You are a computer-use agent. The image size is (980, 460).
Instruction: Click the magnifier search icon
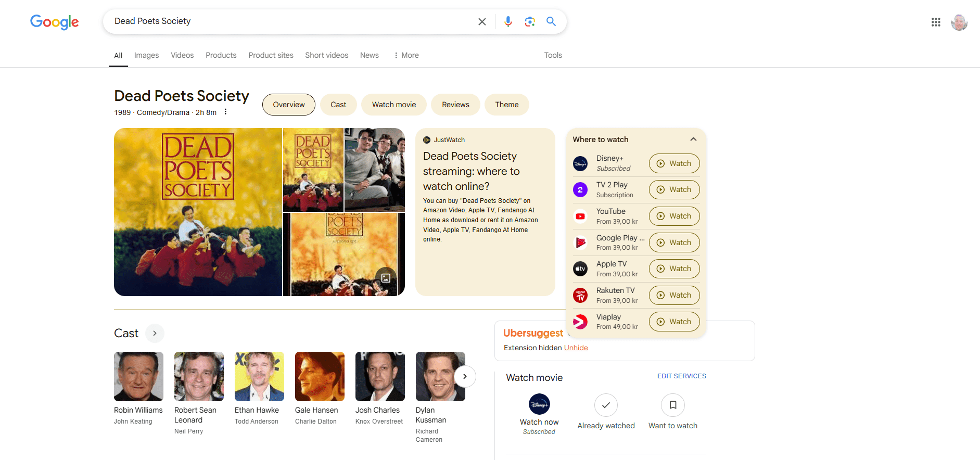coord(551,21)
